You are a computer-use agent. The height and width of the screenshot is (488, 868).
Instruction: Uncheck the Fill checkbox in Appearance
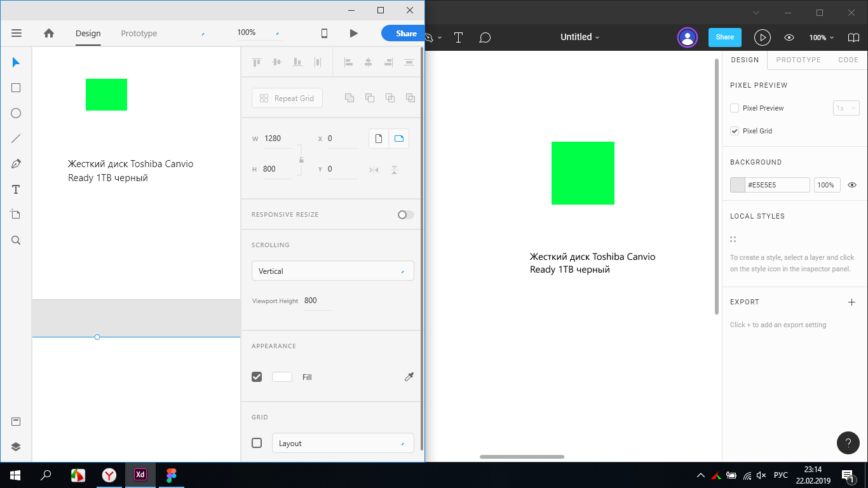pos(257,377)
